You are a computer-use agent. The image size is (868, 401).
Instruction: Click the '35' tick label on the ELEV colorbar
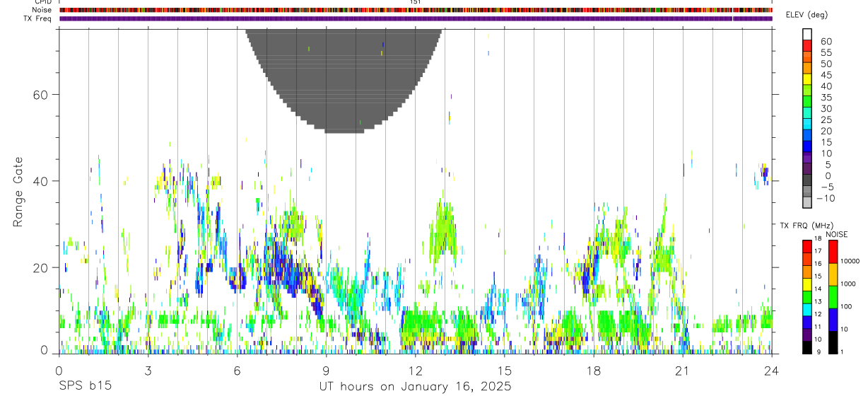point(826,98)
